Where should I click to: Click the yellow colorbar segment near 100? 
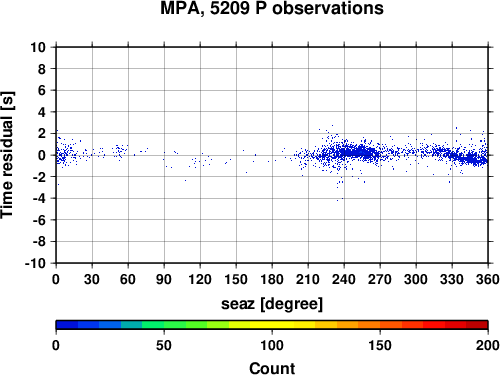[x=272, y=325]
